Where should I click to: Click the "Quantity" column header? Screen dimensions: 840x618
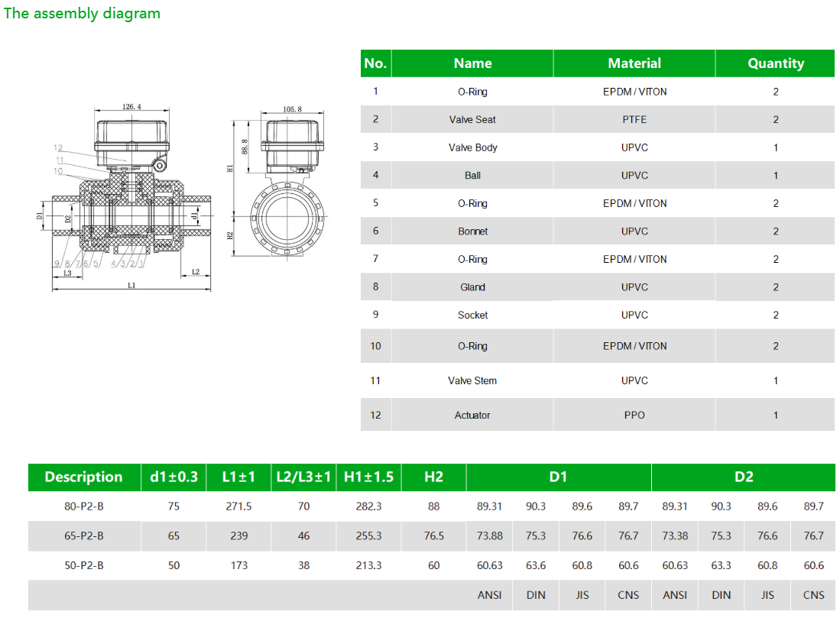point(775,63)
